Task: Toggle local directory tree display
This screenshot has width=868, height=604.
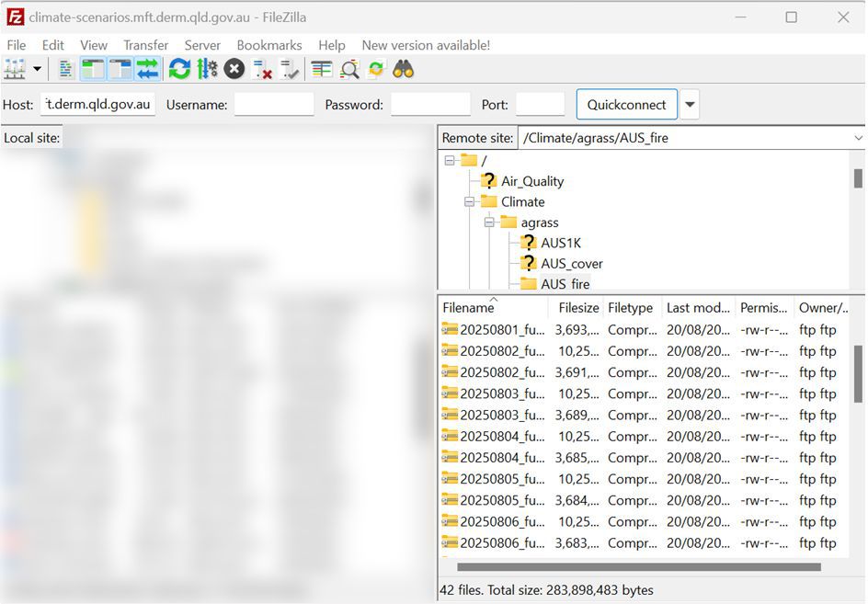Action: tap(93, 69)
